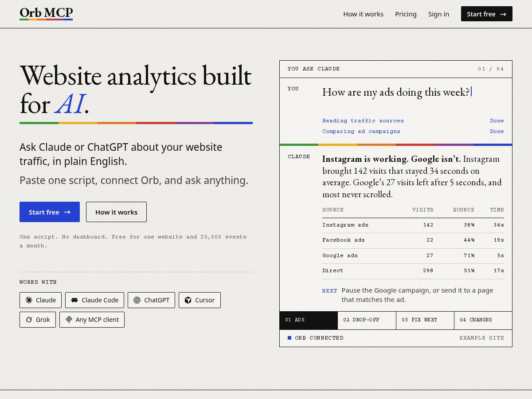Click 'How are my ads doing this week?' prompt
The height and width of the screenshot is (399, 532).
click(x=396, y=92)
